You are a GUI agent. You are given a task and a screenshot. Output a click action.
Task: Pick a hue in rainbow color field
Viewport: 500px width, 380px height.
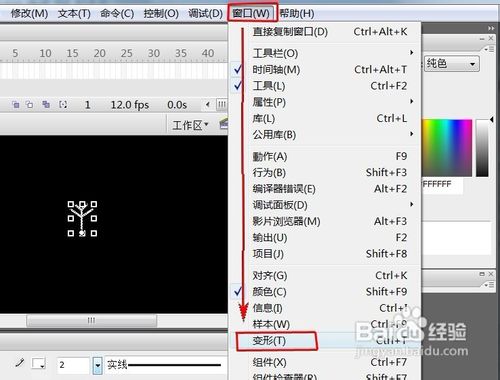(x=447, y=148)
